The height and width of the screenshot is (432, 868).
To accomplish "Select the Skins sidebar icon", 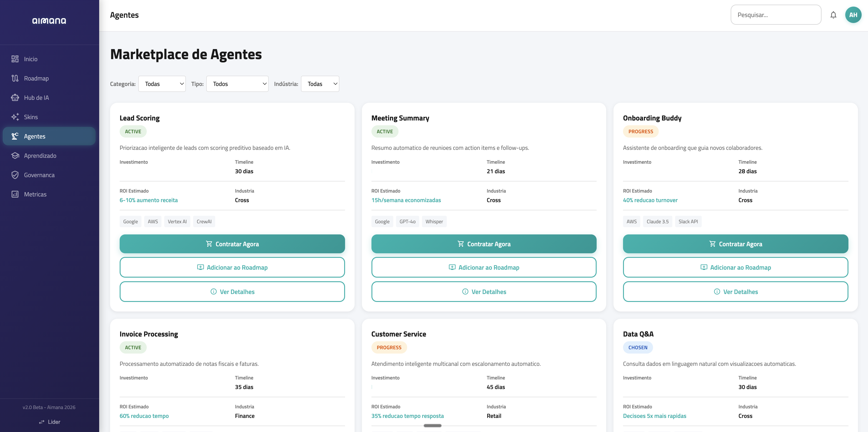I will click(15, 116).
